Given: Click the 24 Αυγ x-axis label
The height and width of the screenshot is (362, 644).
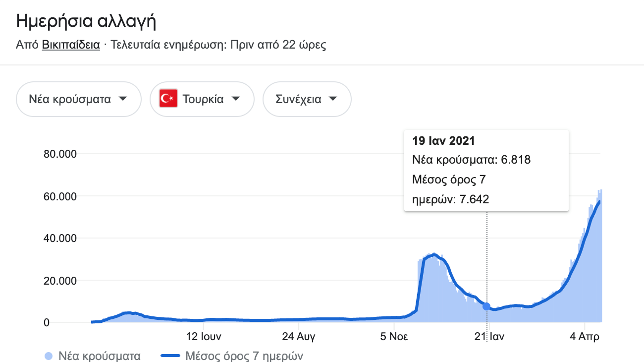Looking at the screenshot, I should click(299, 337).
